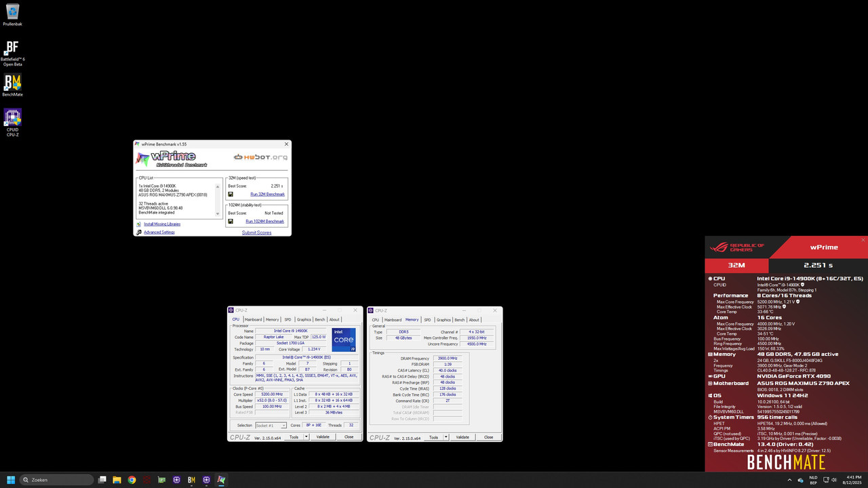Click the Install Missing Libraries icon
This screenshot has width=868, height=488.
[139, 224]
